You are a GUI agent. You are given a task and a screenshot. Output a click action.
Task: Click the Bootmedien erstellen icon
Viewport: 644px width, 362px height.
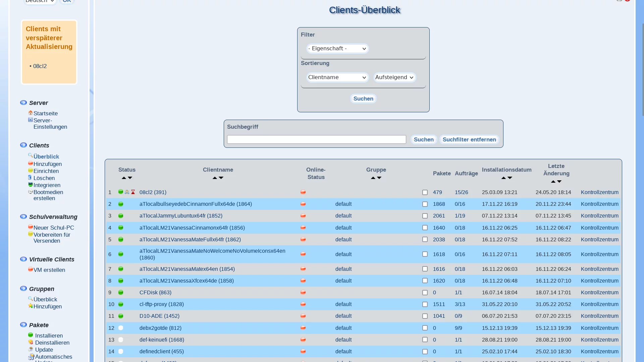pyautogui.click(x=31, y=191)
